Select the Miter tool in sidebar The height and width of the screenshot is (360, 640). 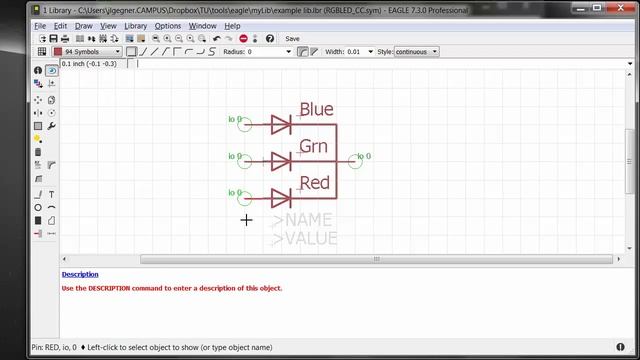(51, 165)
